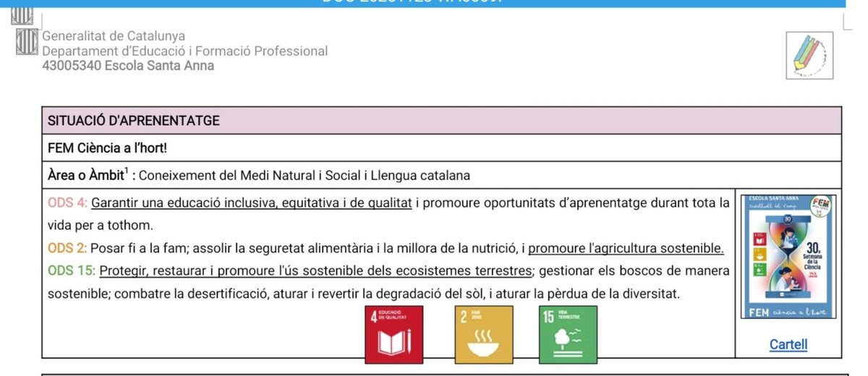Click the ODS 4 Educació de Qualitat icon
The width and height of the screenshot is (868, 376).
tap(394, 334)
